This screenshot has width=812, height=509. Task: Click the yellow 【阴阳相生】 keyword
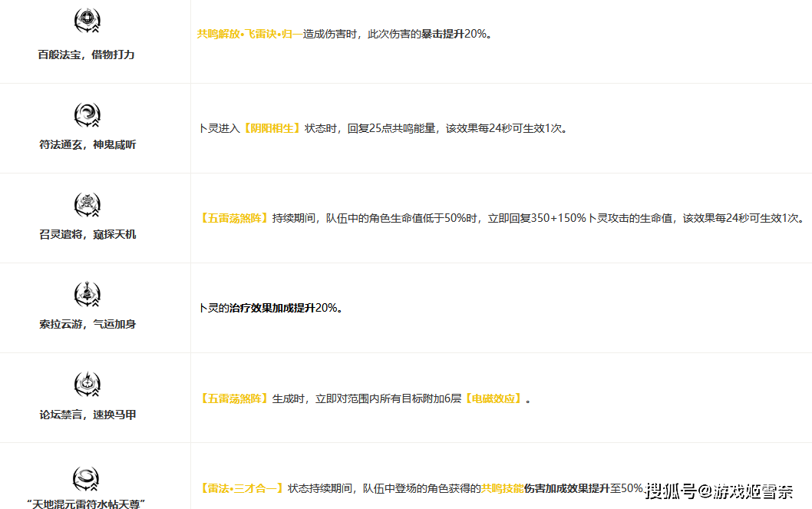coord(271,128)
